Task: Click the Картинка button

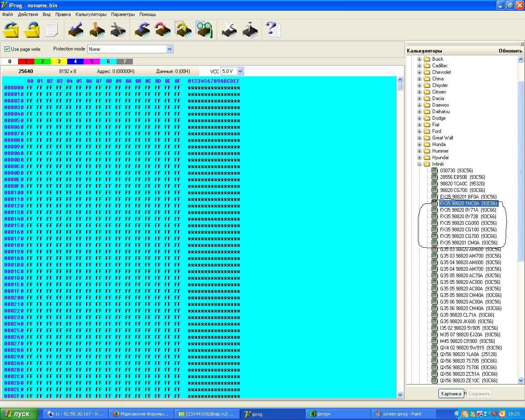Action: [x=451, y=394]
